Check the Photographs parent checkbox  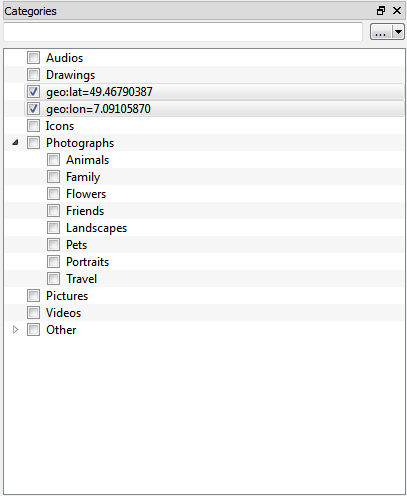pyautogui.click(x=33, y=143)
